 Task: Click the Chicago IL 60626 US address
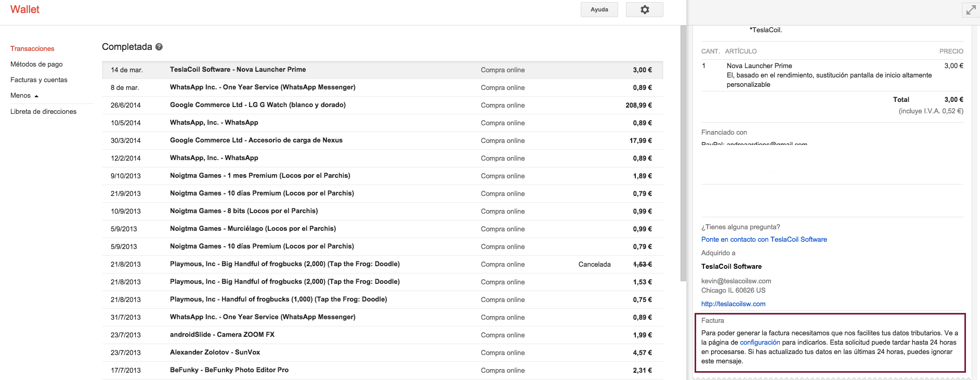coord(733,290)
